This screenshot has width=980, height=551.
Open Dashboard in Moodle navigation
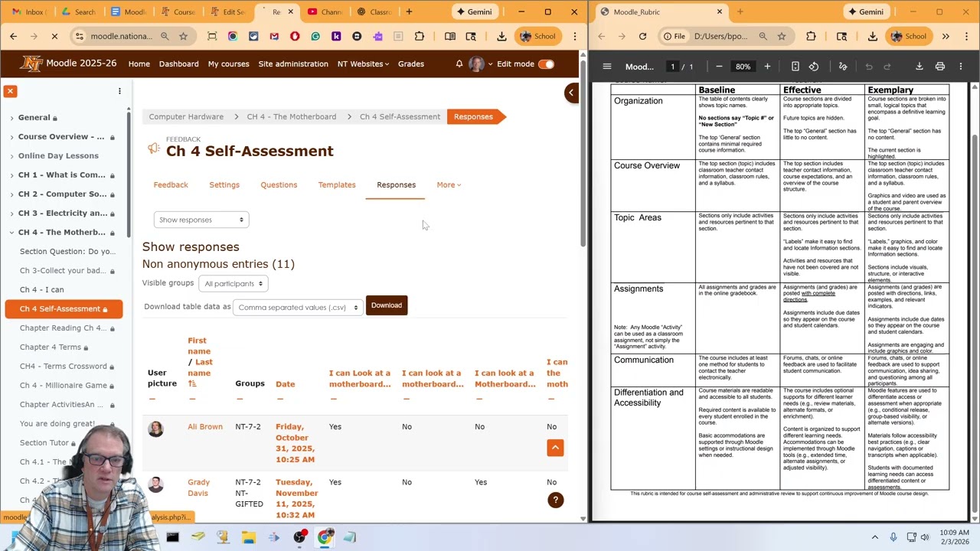pyautogui.click(x=178, y=64)
